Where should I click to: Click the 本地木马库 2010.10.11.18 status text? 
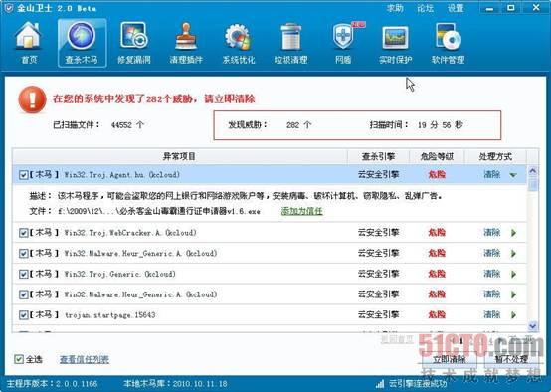[x=175, y=384]
